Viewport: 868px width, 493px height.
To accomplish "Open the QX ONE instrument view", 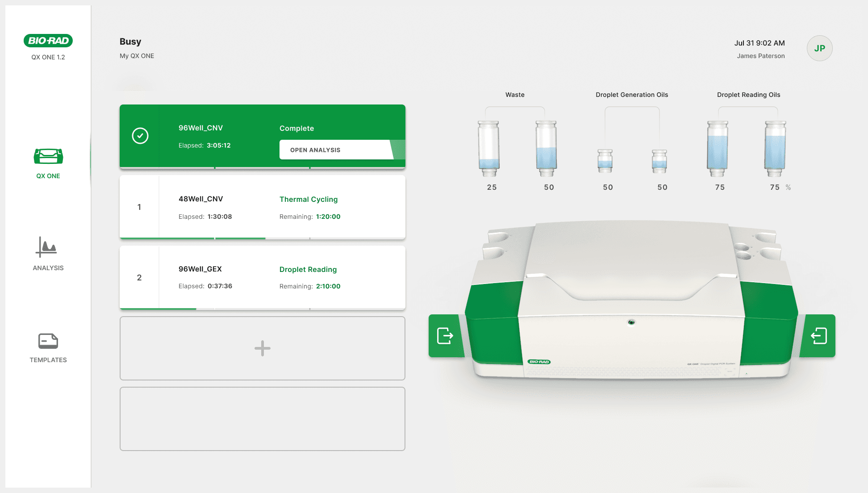I will pos(48,163).
